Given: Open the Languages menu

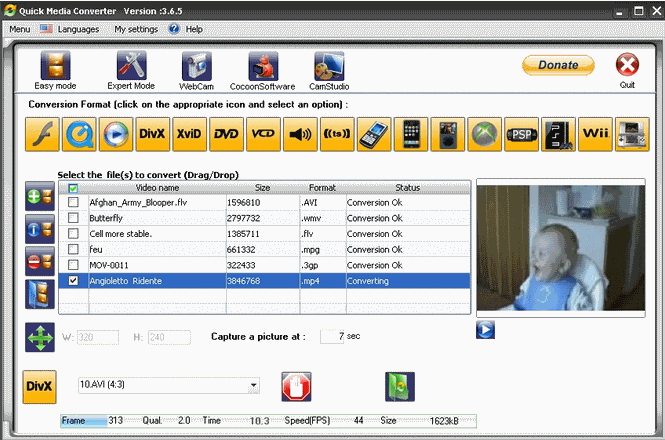Looking at the screenshot, I should click(x=70, y=29).
